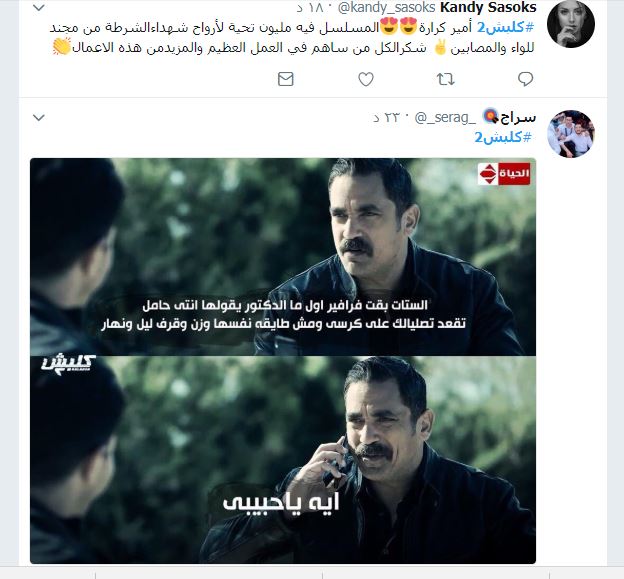Expand Kandy Sasoks tweet options chevron
The height and width of the screenshot is (579, 624).
[39, 8]
